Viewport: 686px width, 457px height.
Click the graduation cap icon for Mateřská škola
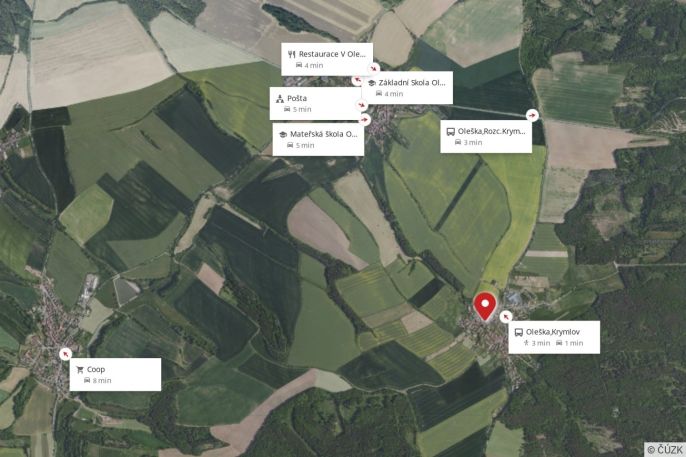pos(283,135)
